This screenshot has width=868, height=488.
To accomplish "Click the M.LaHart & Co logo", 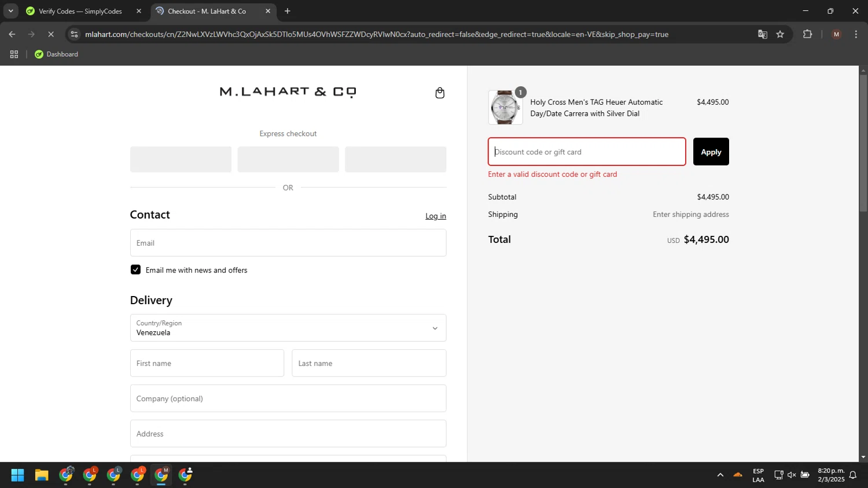I will [288, 92].
